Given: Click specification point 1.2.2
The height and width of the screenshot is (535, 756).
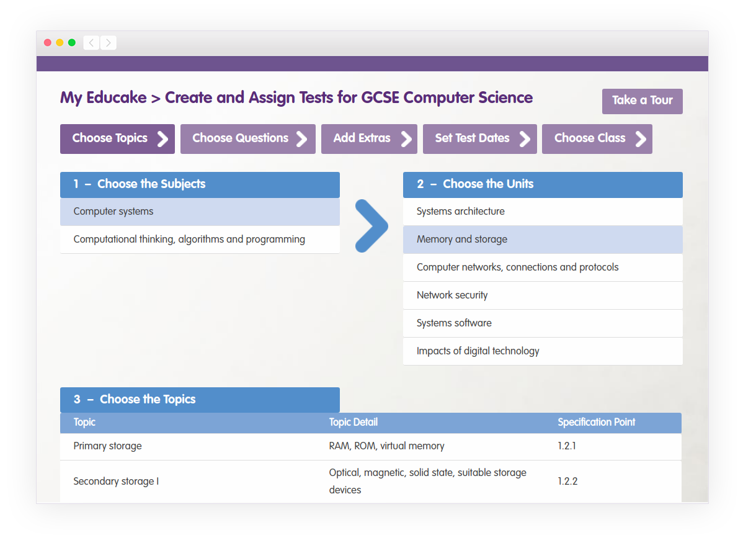Looking at the screenshot, I should (567, 482).
